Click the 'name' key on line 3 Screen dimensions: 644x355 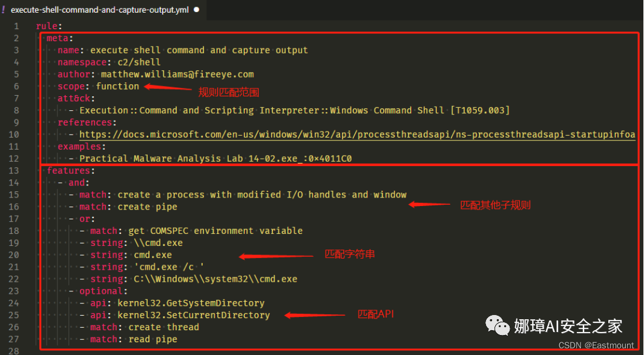coord(68,50)
